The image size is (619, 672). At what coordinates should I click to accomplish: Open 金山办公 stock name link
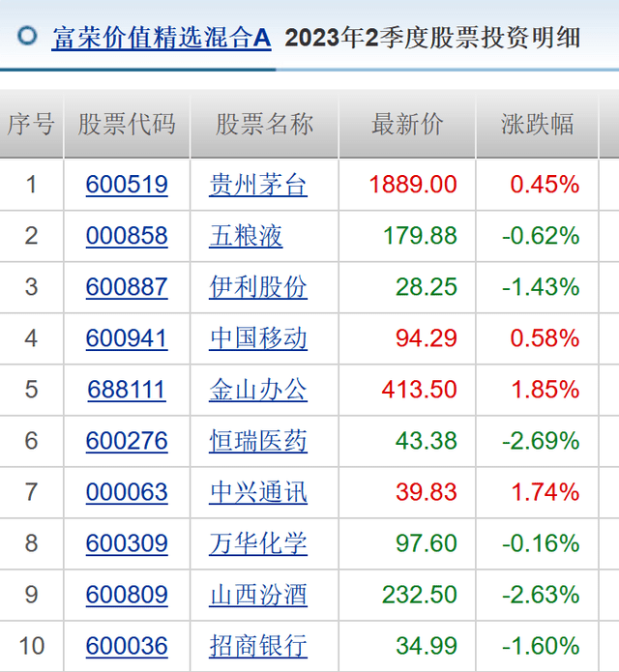click(x=258, y=390)
